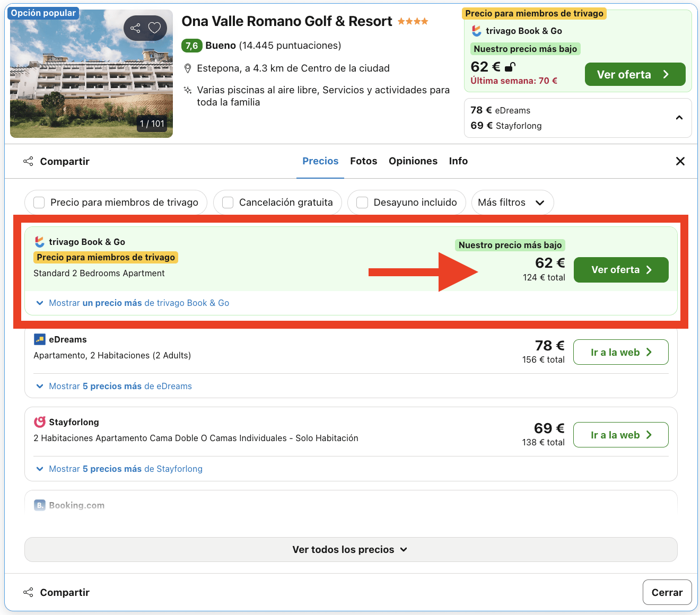Click the Booking.com logo
This screenshot has height=615, width=700.
(39, 505)
